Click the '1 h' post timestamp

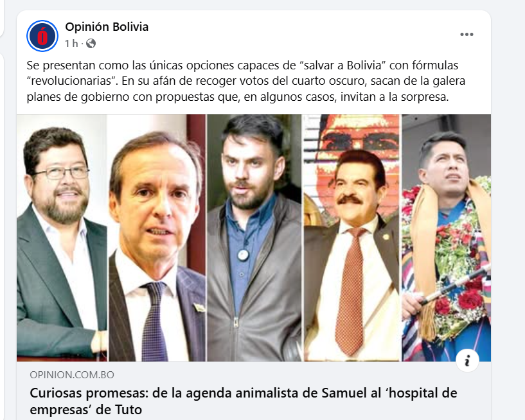click(x=71, y=44)
